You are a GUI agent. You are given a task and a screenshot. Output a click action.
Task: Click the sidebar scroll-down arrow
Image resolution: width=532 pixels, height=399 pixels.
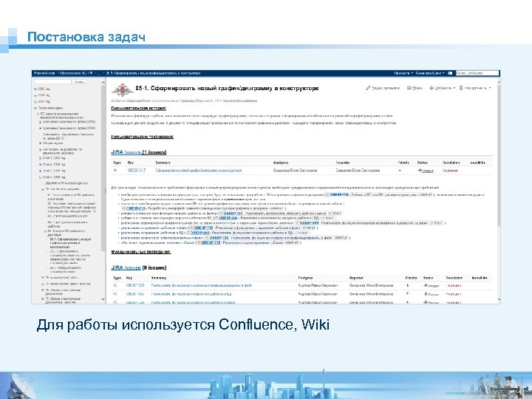pos(103,299)
